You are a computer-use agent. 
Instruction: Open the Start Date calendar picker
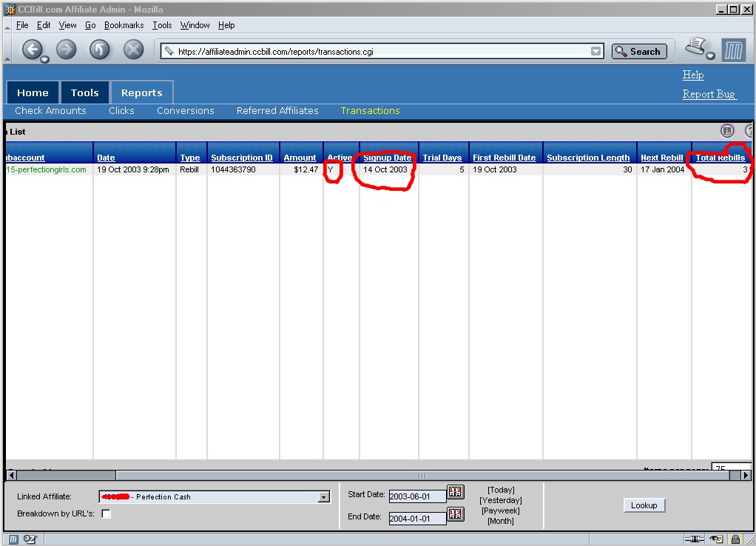456,493
